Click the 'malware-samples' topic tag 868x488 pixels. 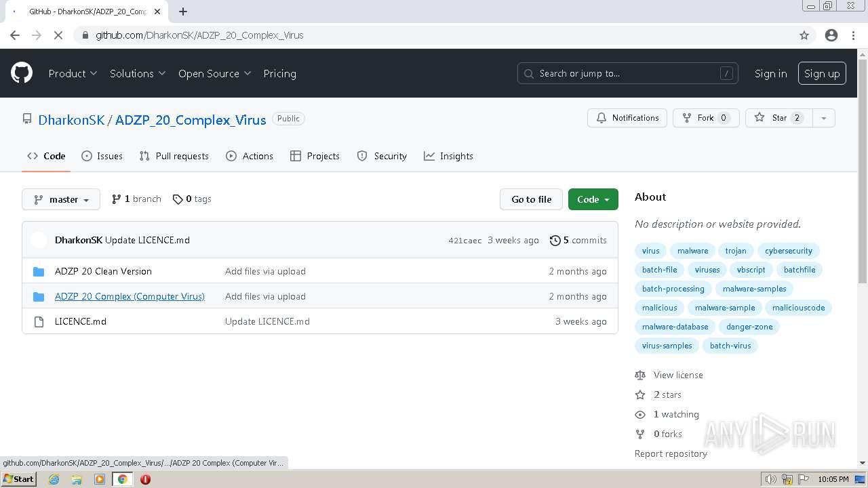pyautogui.click(x=755, y=289)
